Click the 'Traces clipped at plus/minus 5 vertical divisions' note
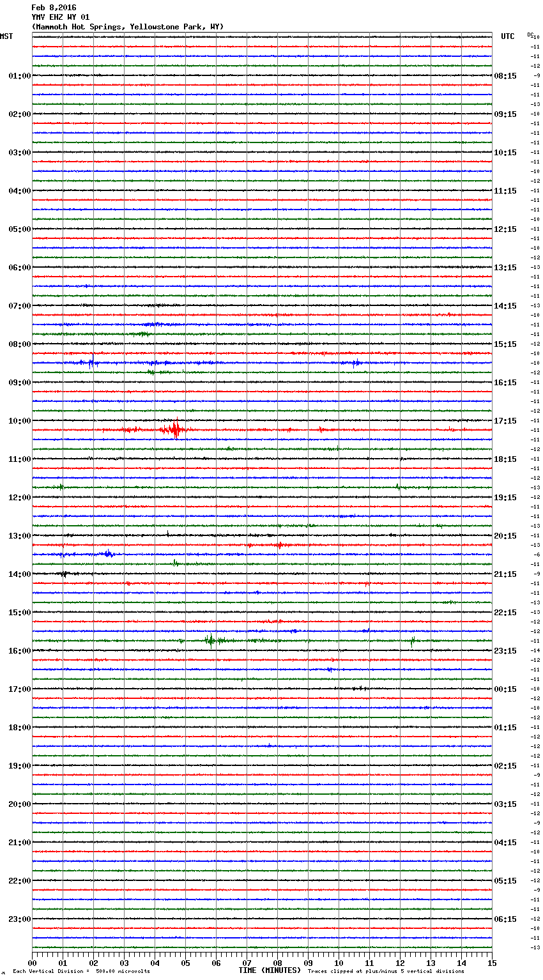 click(x=386, y=972)
